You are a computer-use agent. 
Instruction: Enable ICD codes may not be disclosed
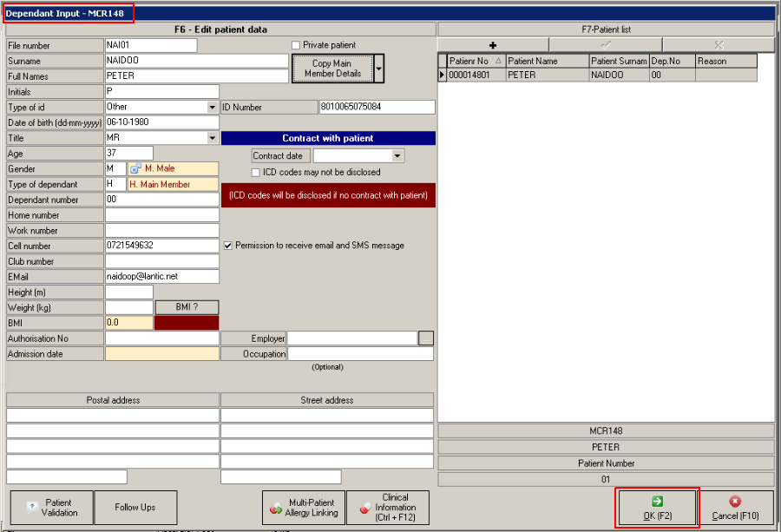point(256,173)
